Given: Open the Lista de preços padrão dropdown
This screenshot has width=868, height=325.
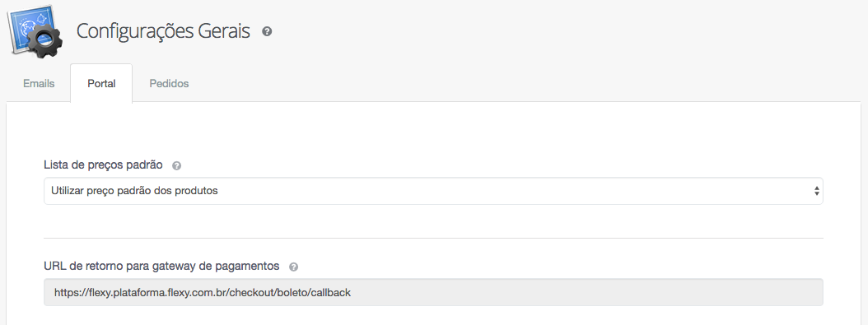Looking at the screenshot, I should click(433, 191).
